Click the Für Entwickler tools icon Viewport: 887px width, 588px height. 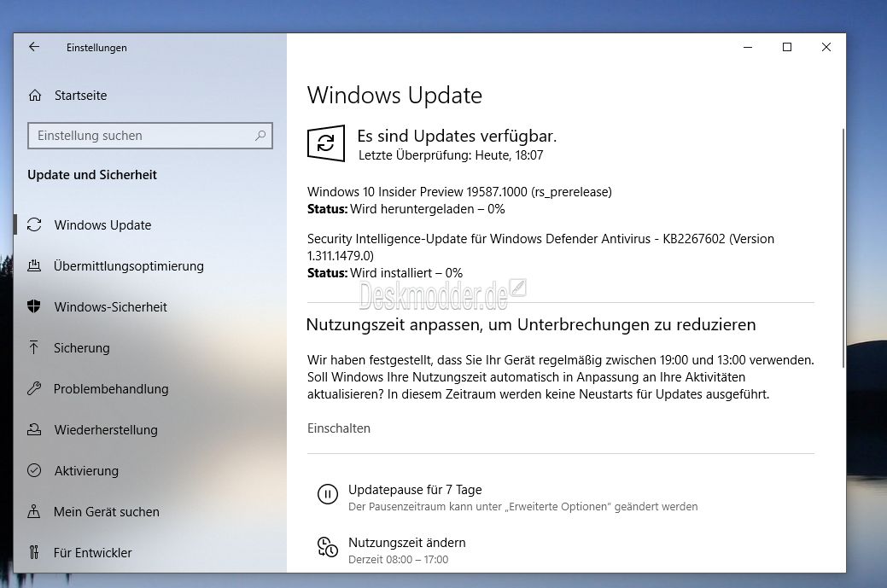point(34,552)
